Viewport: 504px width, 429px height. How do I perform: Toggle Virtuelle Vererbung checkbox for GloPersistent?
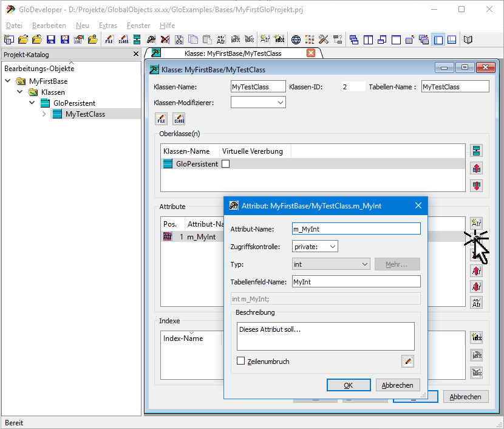(x=226, y=163)
